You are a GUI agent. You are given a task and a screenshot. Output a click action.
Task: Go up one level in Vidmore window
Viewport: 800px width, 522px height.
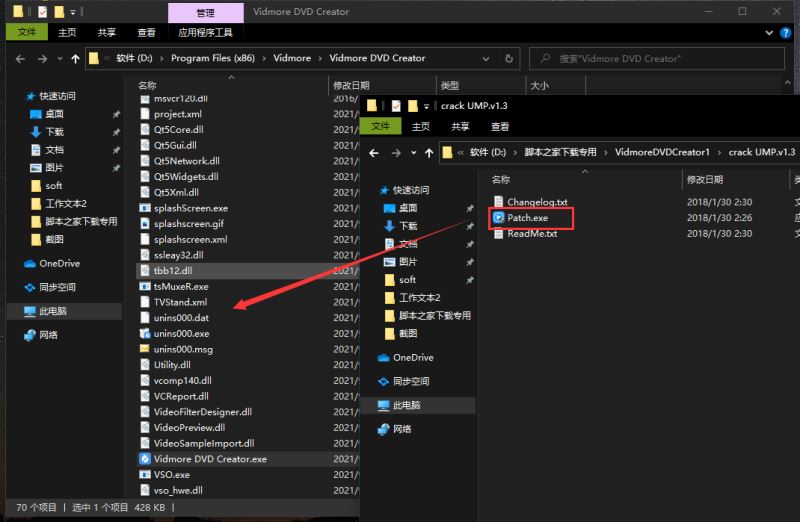[75, 59]
